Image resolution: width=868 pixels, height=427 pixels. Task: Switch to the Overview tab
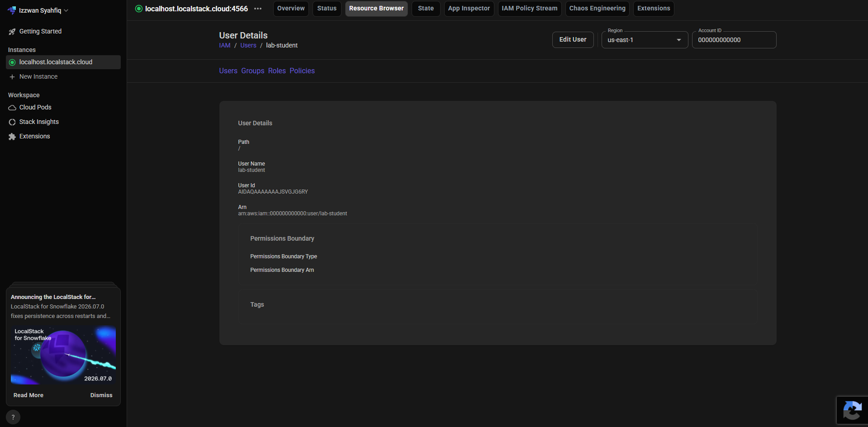[x=291, y=9]
